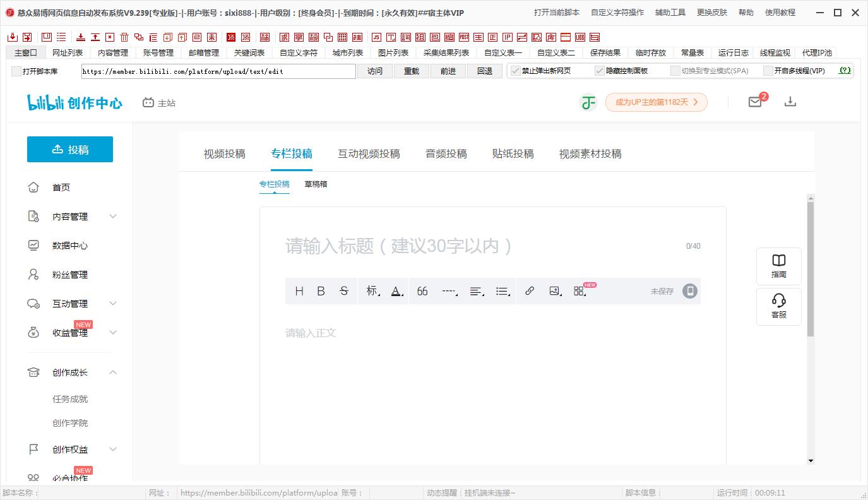Screen dimensions: 868x500
Task: Toggle 禁止弹出新网页 checkbox
Action: pyautogui.click(x=516, y=71)
